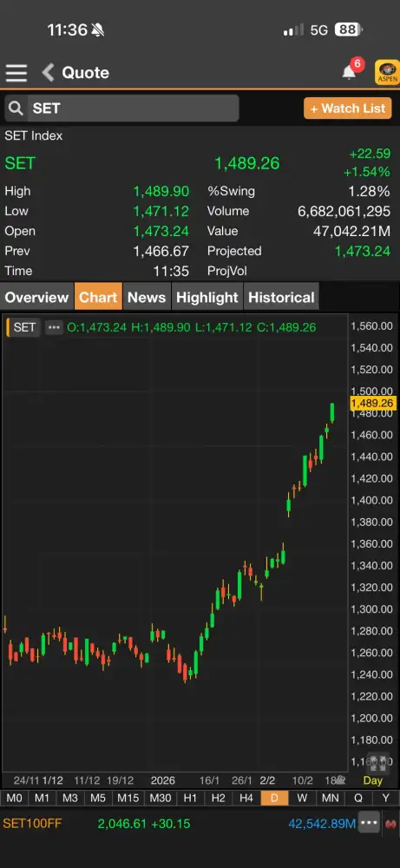Viewport: 400px width, 868px height.
Task: Tap the Aspen logo icon
Action: (x=387, y=73)
